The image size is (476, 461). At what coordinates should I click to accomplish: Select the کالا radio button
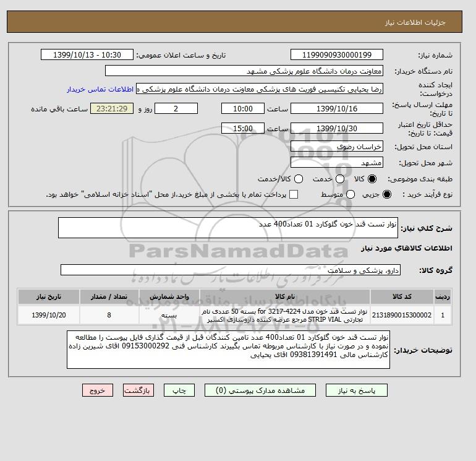[372, 179]
